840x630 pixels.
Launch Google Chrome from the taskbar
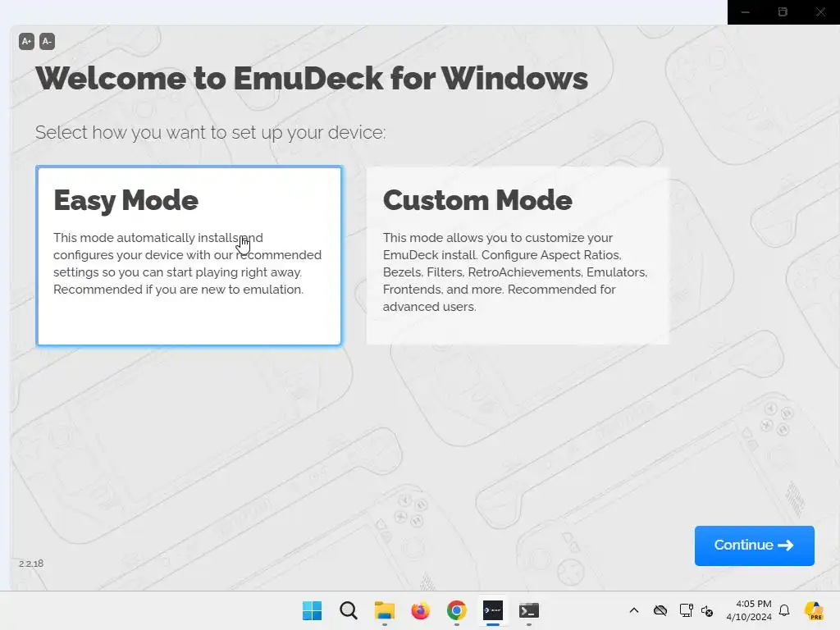pyautogui.click(x=456, y=610)
